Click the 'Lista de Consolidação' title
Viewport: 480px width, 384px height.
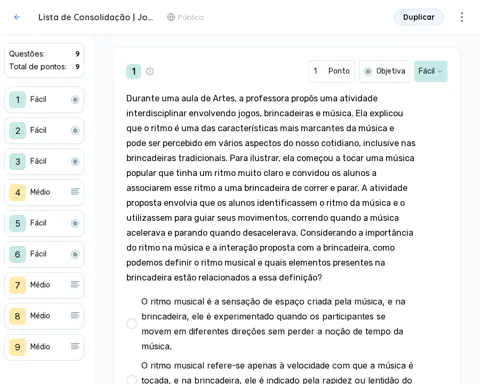(x=96, y=17)
